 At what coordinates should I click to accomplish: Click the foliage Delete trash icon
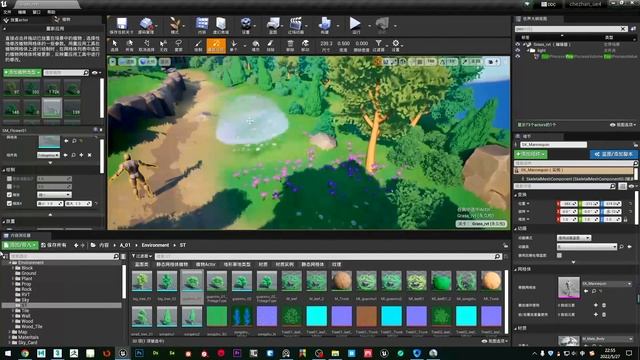coord(290,44)
